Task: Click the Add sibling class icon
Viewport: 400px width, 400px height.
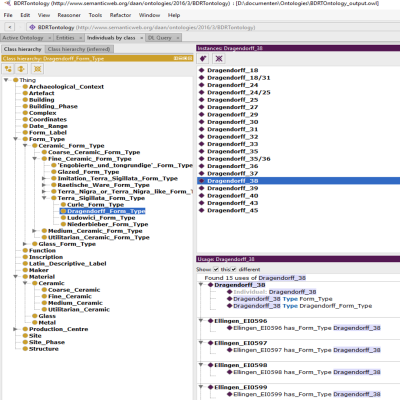Action: 21,69
